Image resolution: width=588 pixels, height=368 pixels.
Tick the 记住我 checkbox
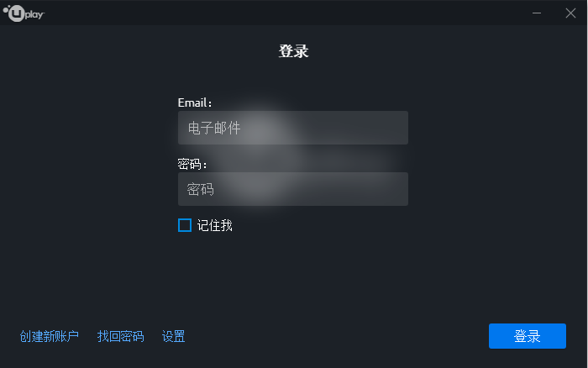[185, 225]
